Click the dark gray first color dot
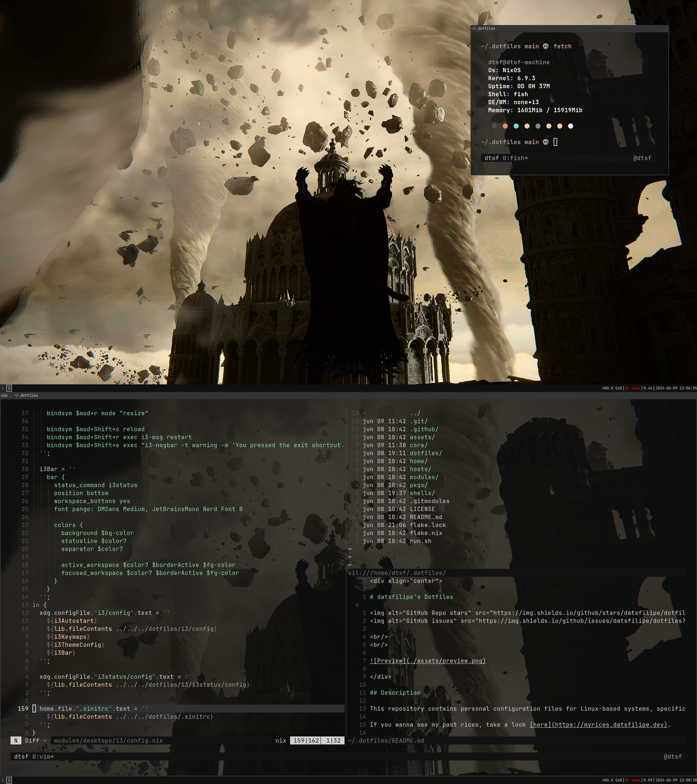This screenshot has width=697, height=784. point(494,126)
